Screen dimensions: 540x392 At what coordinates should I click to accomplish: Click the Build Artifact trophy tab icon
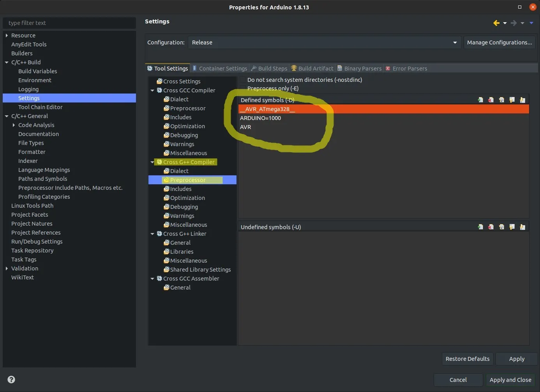(x=294, y=68)
